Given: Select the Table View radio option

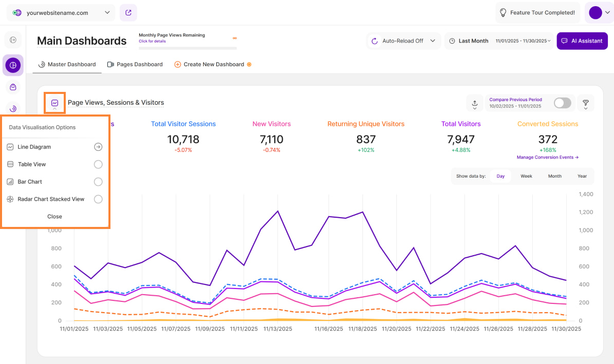Looking at the screenshot, I should pyautogui.click(x=98, y=164).
